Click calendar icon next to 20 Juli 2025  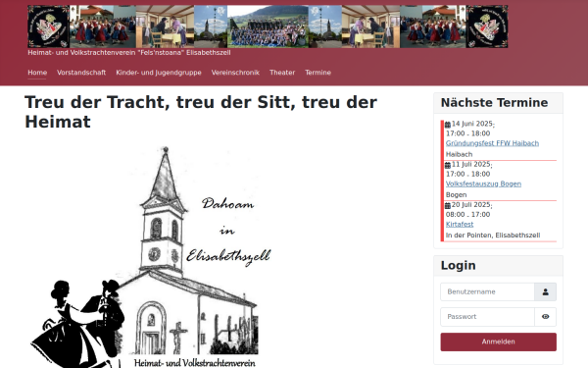coord(448,205)
